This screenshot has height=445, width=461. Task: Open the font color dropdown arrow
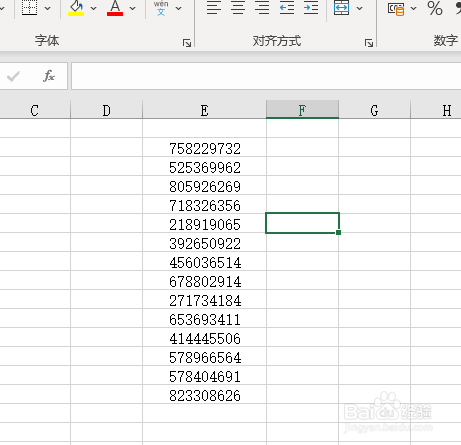(x=133, y=8)
